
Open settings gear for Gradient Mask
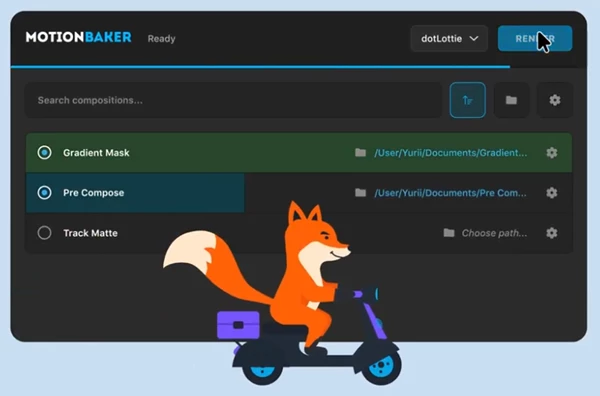point(551,153)
